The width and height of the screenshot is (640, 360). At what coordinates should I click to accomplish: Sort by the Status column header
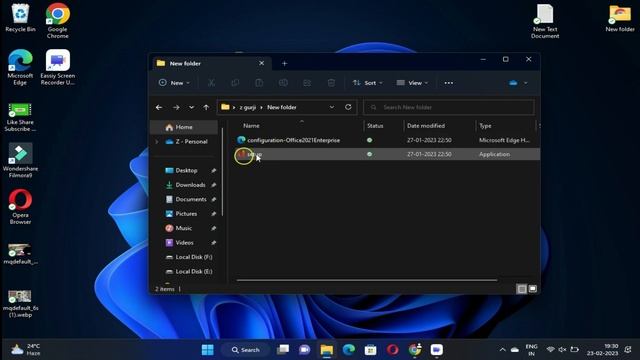point(375,126)
